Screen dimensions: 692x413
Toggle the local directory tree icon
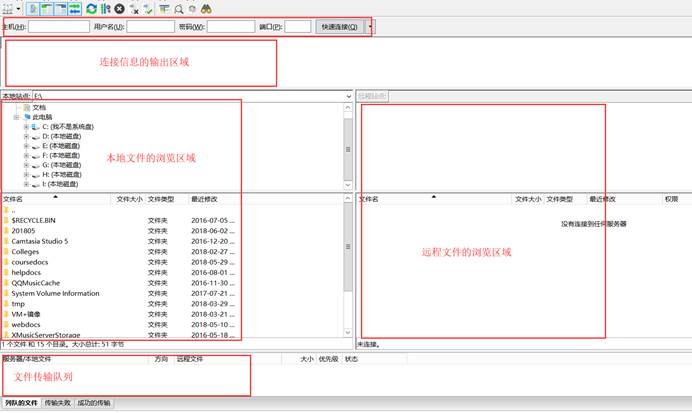click(48, 8)
